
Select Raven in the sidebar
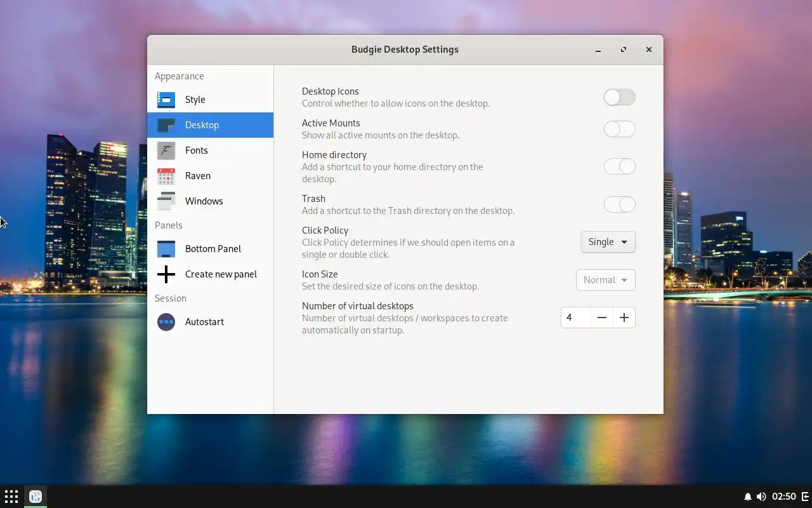tap(210, 176)
